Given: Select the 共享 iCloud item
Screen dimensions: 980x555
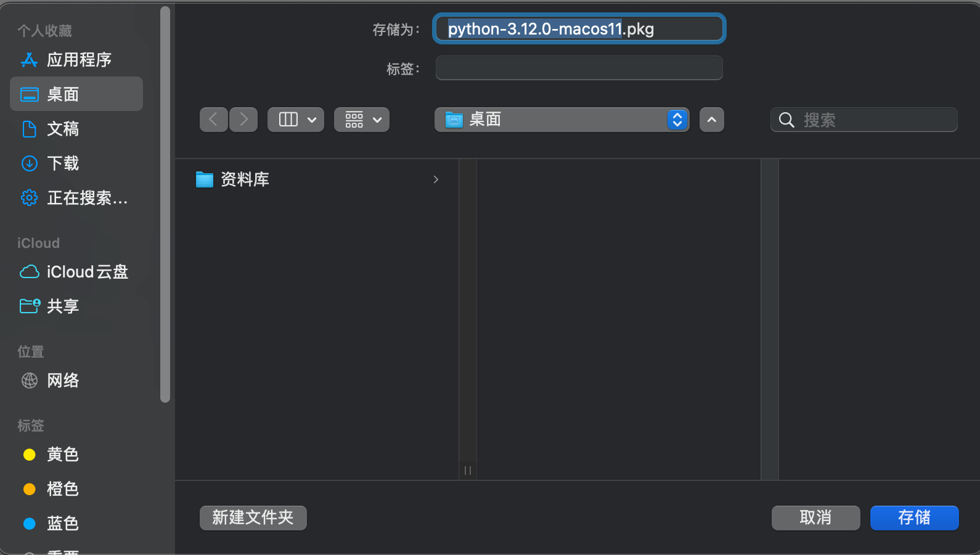Looking at the screenshot, I should click(63, 306).
